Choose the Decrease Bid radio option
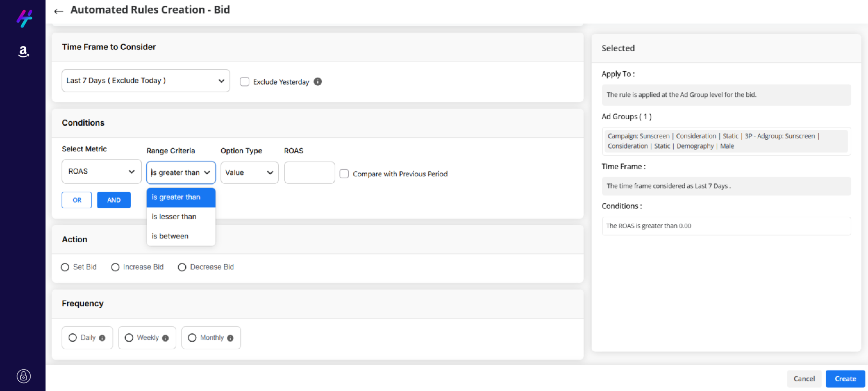 pos(182,267)
